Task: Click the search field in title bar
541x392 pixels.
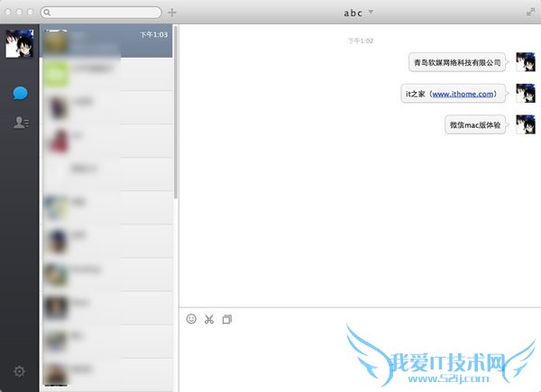Action: 101,13
